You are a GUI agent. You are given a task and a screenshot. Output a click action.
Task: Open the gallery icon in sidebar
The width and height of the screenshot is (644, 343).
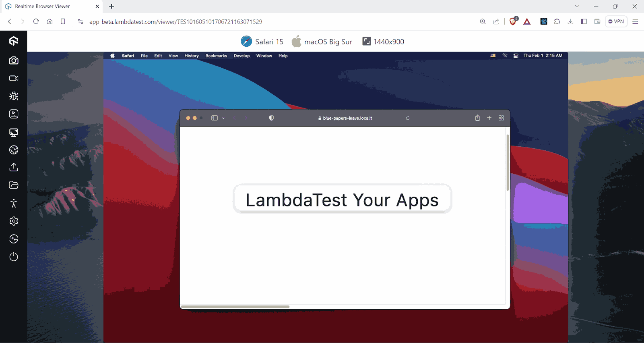[x=14, y=114]
